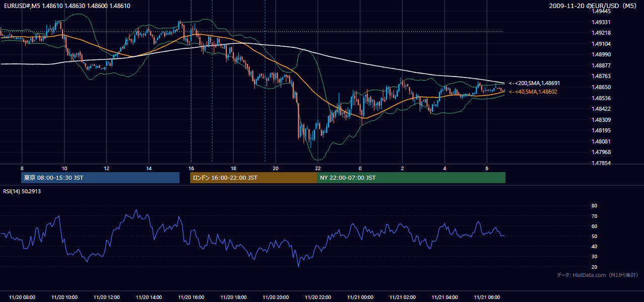This screenshot has width=644, height=302.
Task: Click RSI scale value 30
Action: tap(594, 257)
